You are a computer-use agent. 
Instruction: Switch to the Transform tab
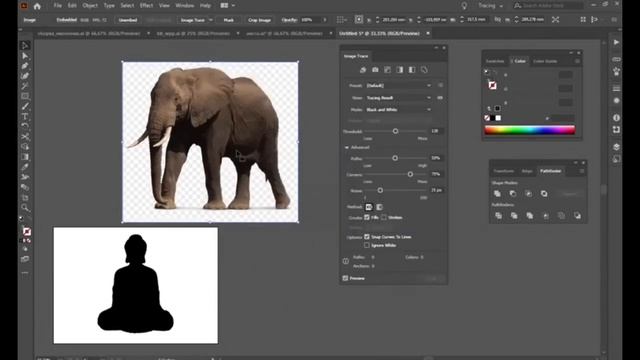pos(503,171)
